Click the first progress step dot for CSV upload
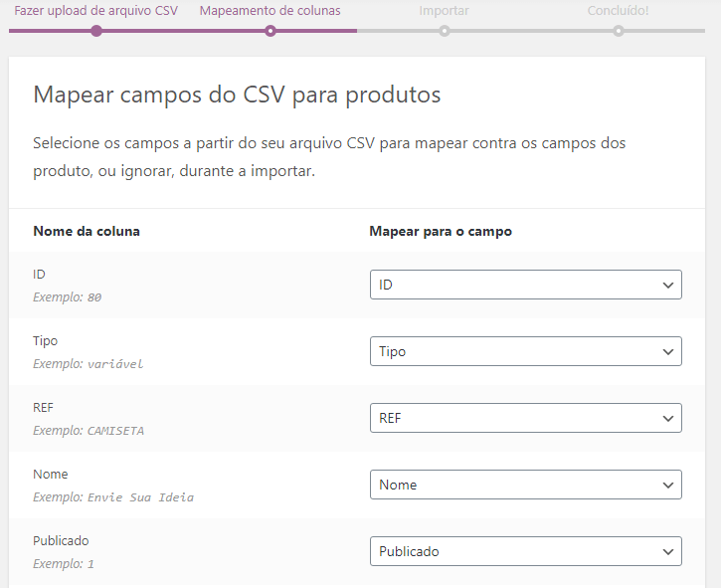The height and width of the screenshot is (588, 721). pyautogui.click(x=96, y=31)
